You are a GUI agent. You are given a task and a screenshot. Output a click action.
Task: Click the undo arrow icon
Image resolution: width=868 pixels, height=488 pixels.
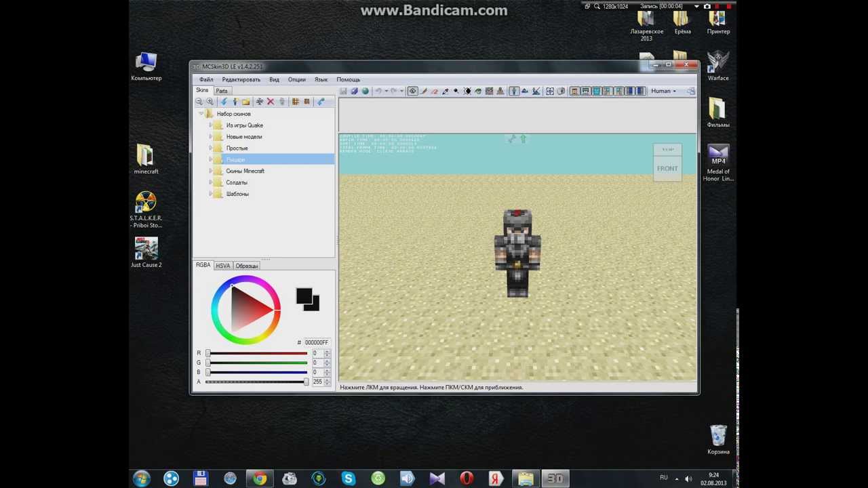tap(379, 91)
